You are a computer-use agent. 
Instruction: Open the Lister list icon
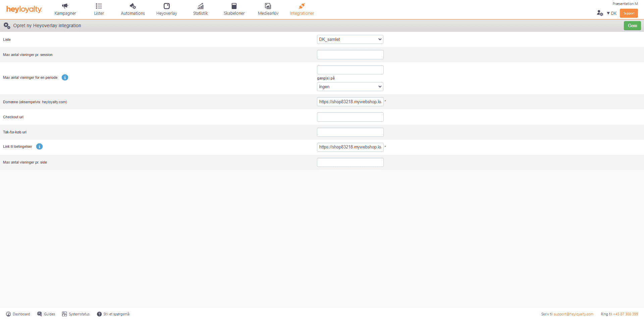click(x=99, y=6)
